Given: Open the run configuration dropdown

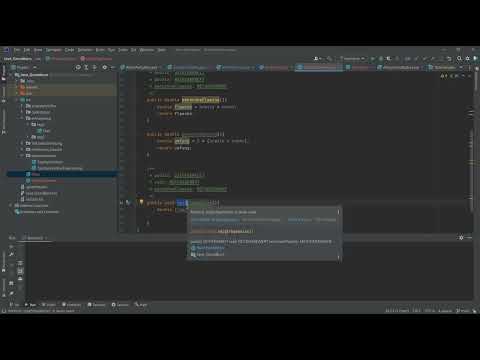Looking at the screenshot, I should tap(352, 59).
